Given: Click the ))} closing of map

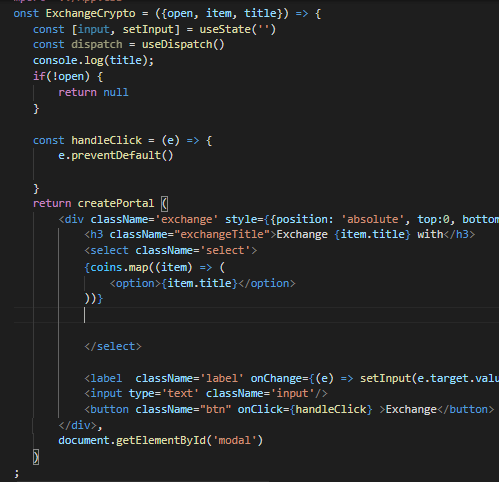Looking at the screenshot, I should tap(94, 299).
